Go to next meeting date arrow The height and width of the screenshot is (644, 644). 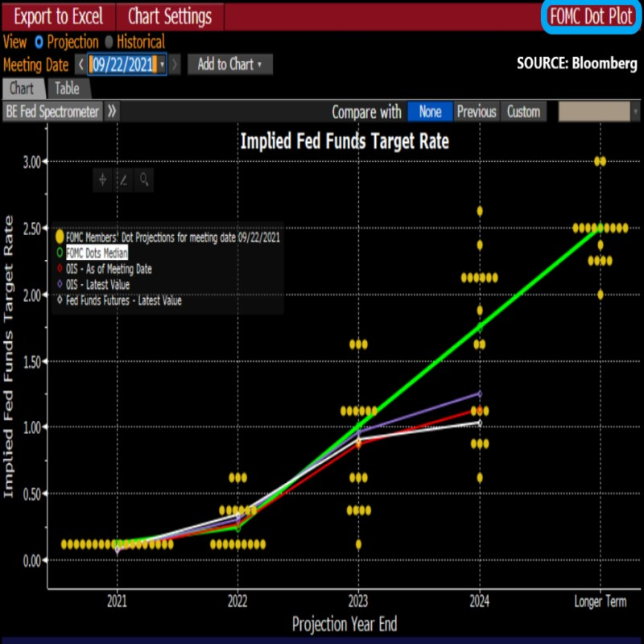[x=175, y=64]
